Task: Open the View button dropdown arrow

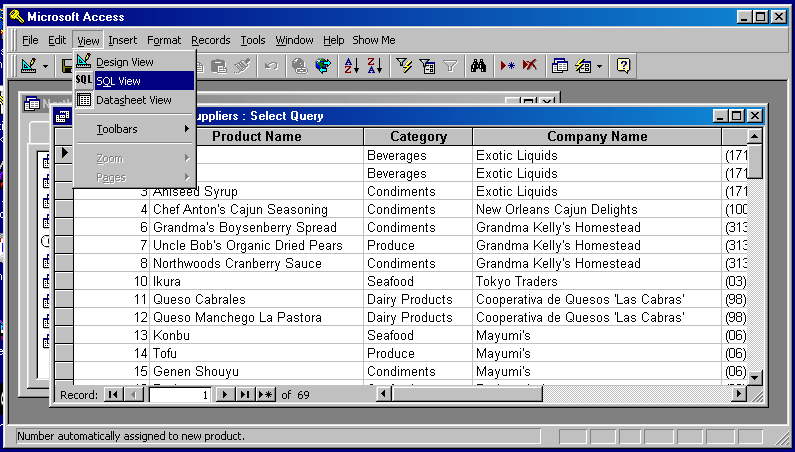Action: pyautogui.click(x=46, y=66)
